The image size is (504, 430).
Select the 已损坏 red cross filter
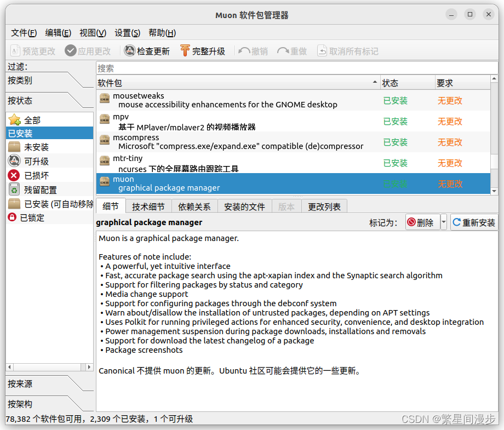tap(14, 175)
